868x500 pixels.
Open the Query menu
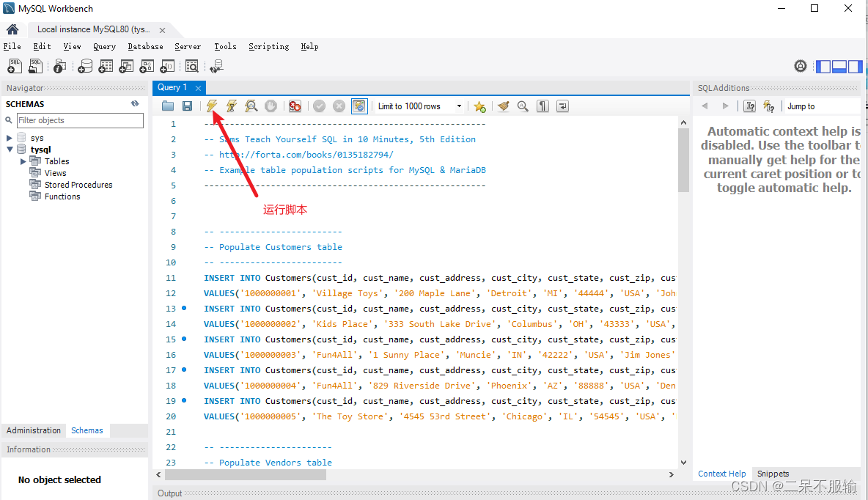104,46
